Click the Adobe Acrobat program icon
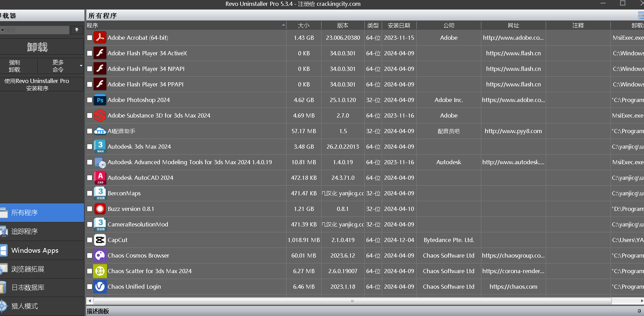This screenshot has height=316, width=644. [x=100, y=37]
